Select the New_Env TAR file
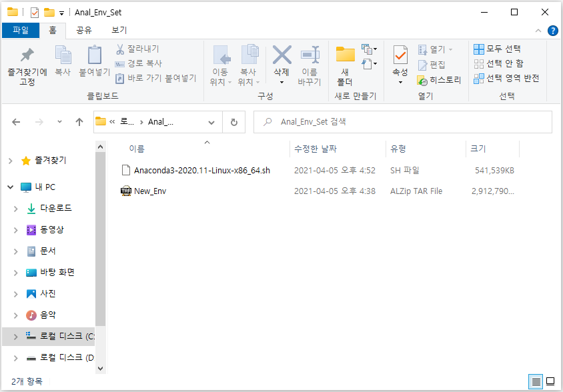Screen dimensions: 563x392 tap(149, 191)
